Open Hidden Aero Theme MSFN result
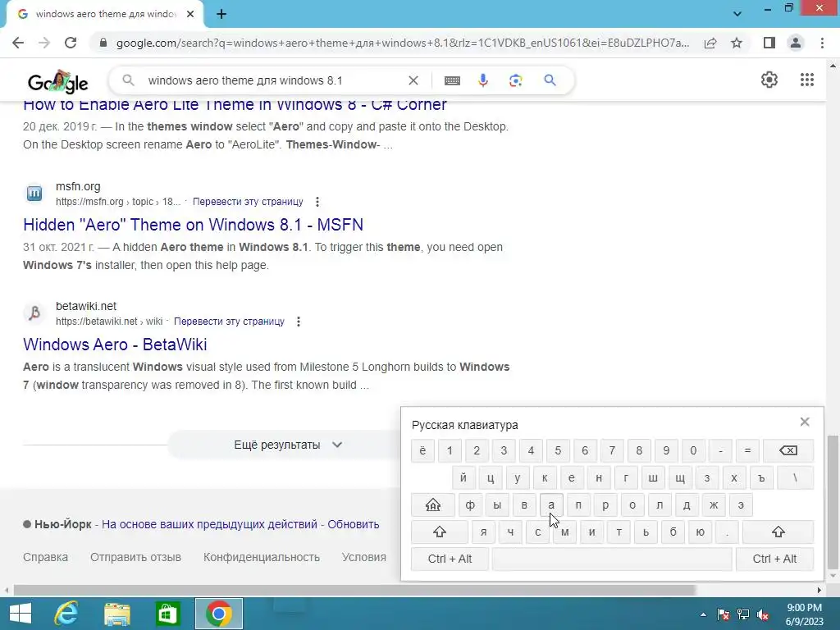This screenshot has height=630, width=840. [x=193, y=225]
